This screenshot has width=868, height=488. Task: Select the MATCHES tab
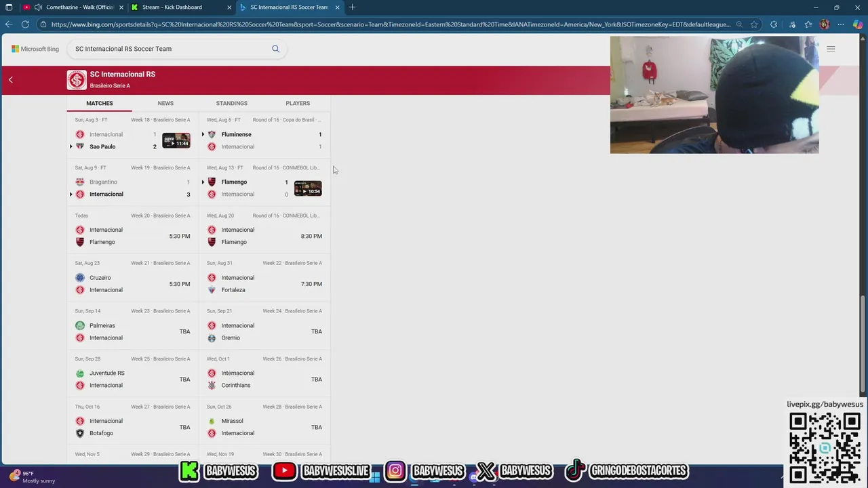click(x=100, y=103)
